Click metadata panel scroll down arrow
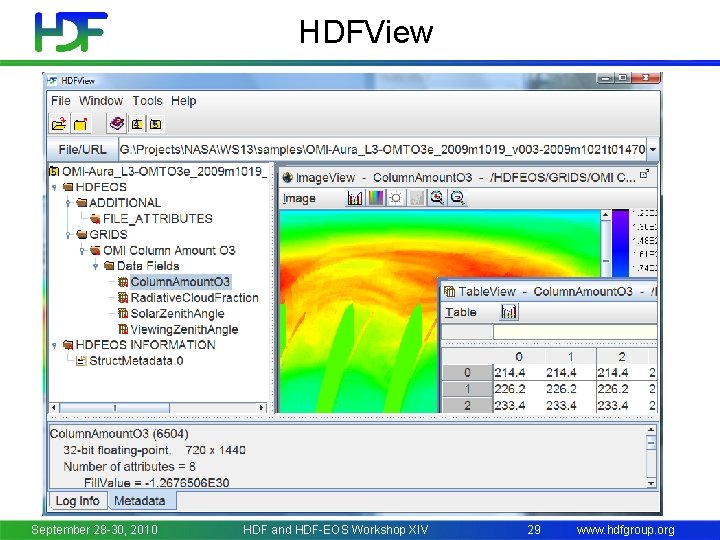 (x=651, y=483)
